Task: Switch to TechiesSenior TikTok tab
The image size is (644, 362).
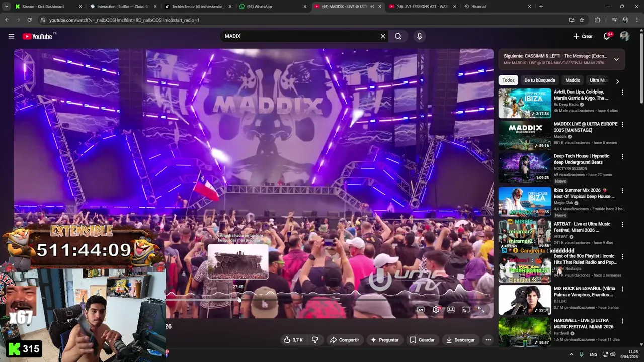Action: pos(197,7)
